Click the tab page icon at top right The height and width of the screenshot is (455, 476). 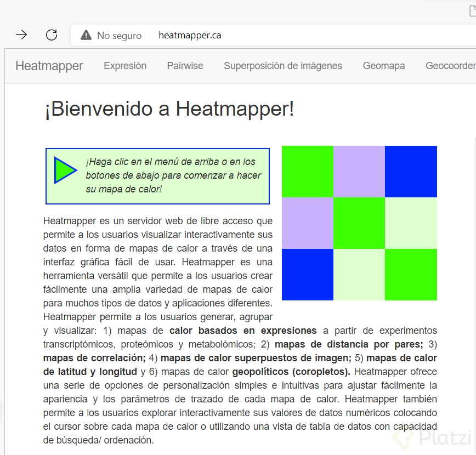pos(473,11)
